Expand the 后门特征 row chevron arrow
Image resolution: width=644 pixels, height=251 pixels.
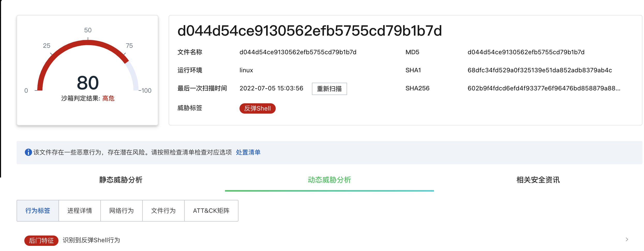(x=627, y=240)
